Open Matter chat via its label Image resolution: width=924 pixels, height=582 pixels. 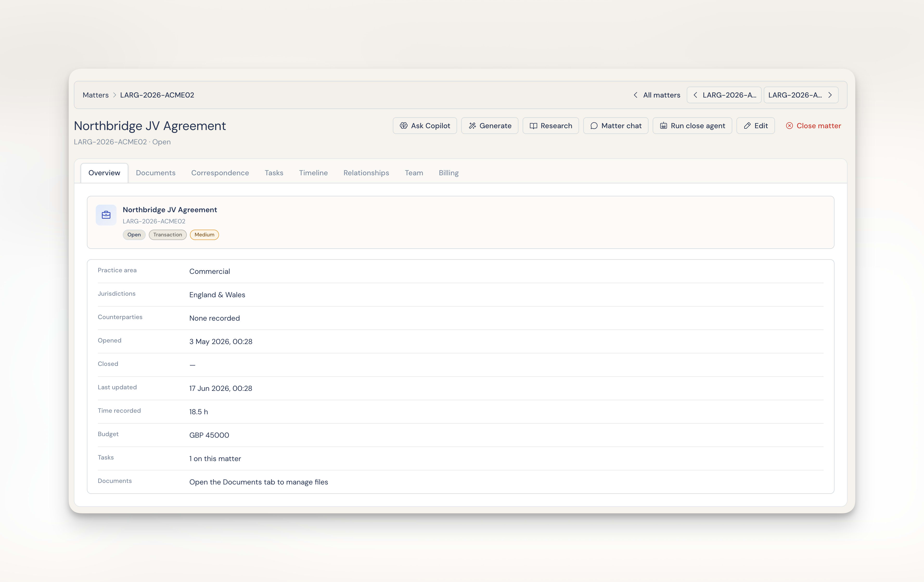click(621, 126)
